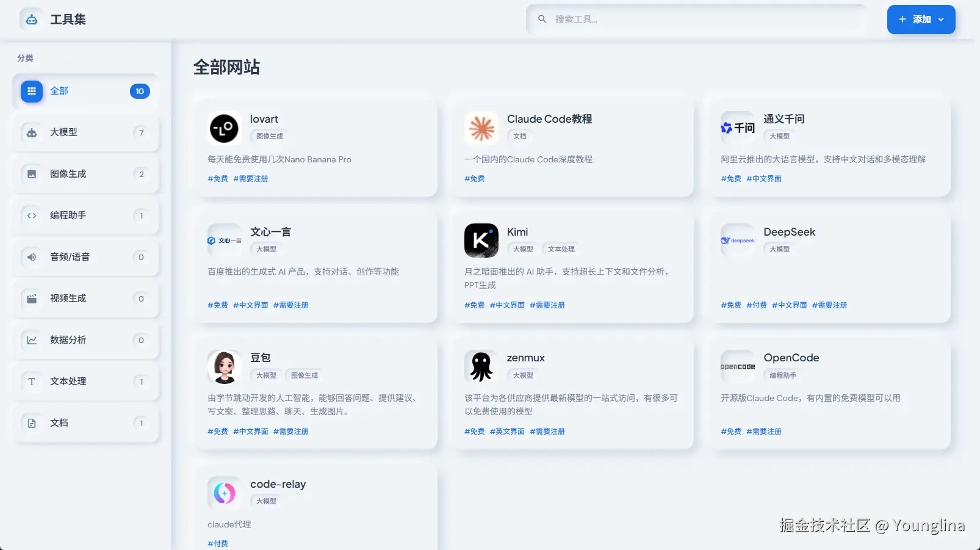The height and width of the screenshot is (550, 980).
Task: Focus the 搜索工具 search field
Action: (x=696, y=20)
